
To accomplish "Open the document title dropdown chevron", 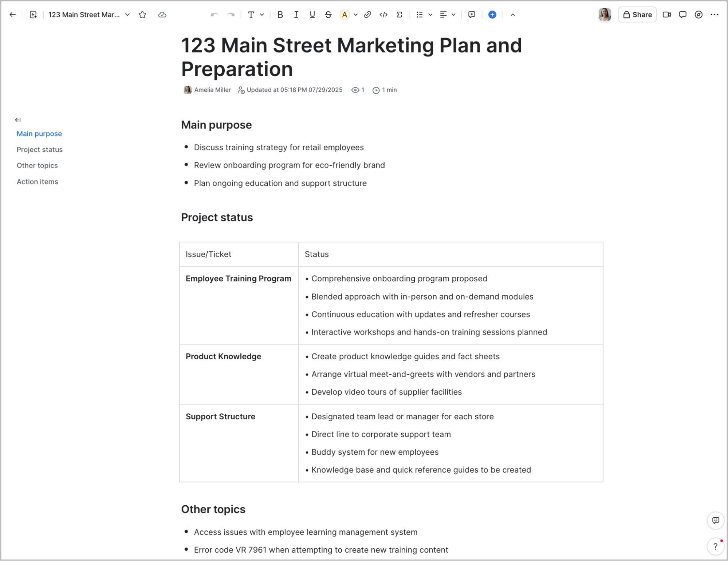I will (127, 15).
